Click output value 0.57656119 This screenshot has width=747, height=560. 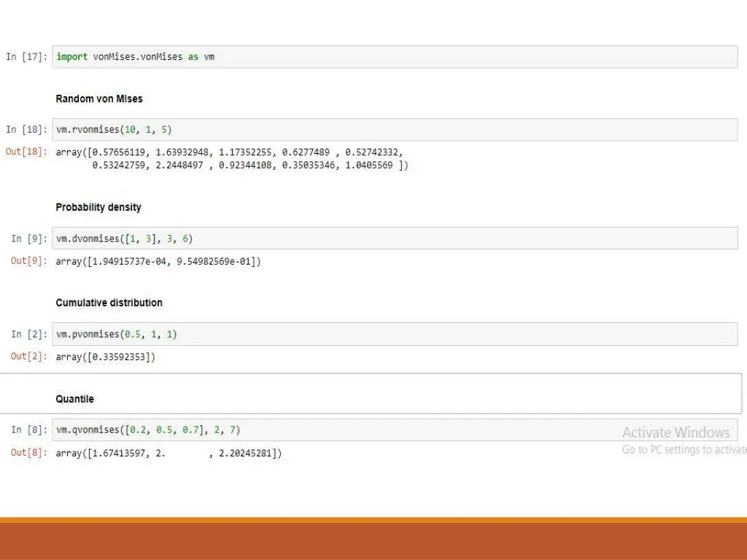point(119,152)
